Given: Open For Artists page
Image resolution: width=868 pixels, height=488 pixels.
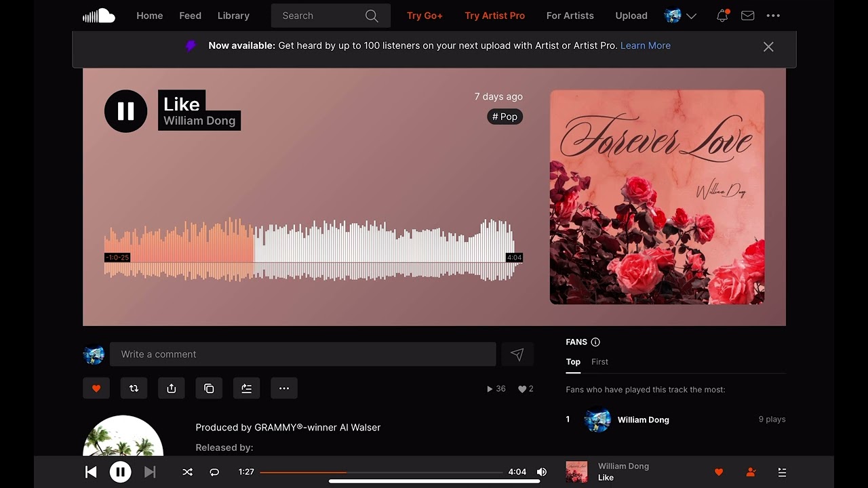Looking at the screenshot, I should point(570,16).
